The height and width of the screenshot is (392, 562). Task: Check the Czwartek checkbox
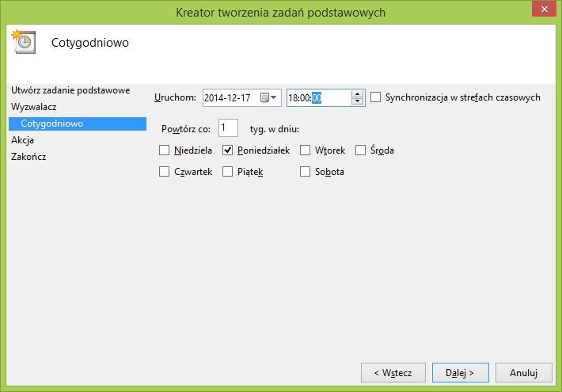coord(164,171)
